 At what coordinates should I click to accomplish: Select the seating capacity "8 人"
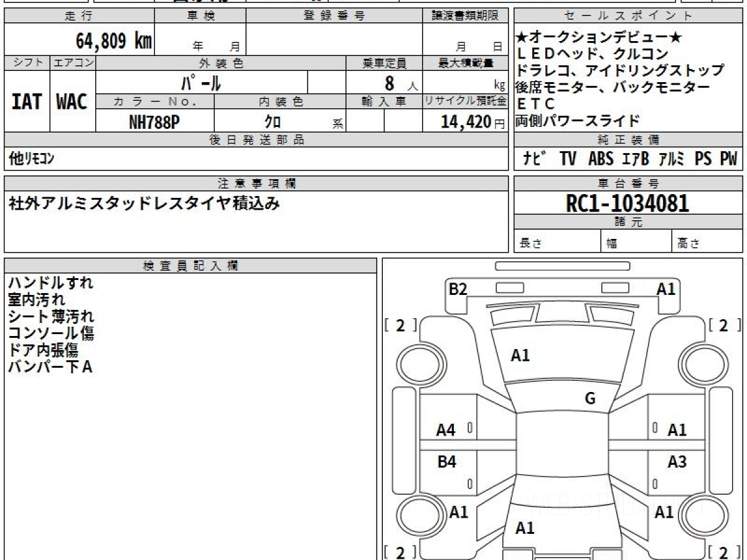pyautogui.click(x=401, y=83)
